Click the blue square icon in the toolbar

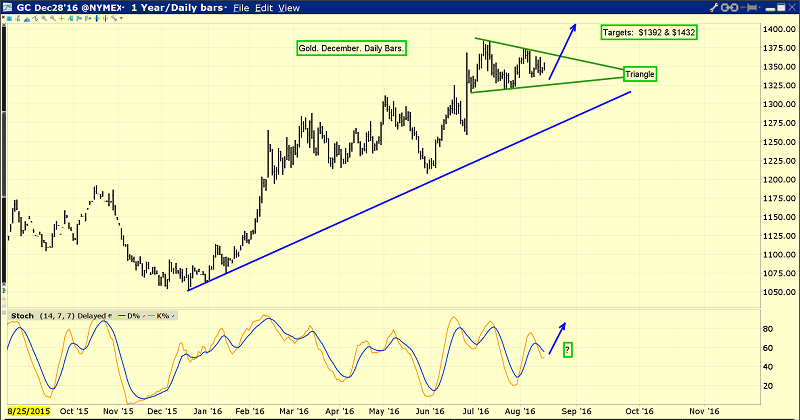pyautogui.click(x=9, y=19)
